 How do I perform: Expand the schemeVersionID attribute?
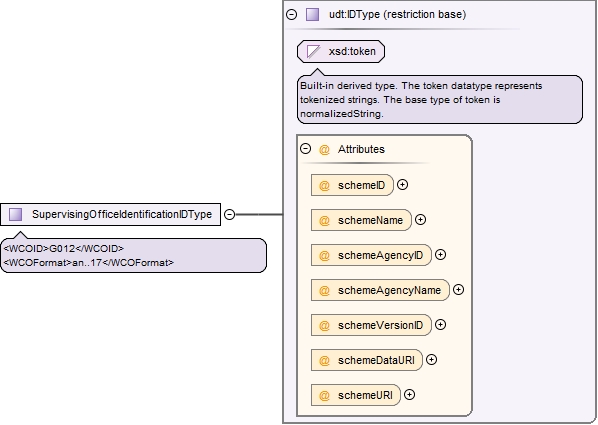[440, 325]
